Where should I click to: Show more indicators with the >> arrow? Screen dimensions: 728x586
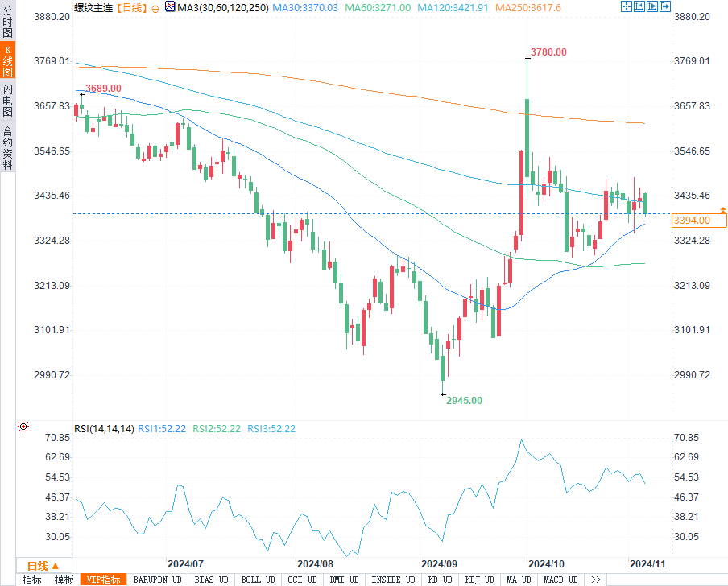(x=595, y=580)
